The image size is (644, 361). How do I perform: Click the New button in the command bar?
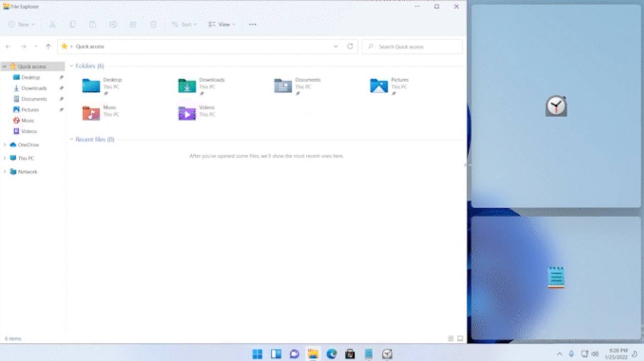click(20, 24)
